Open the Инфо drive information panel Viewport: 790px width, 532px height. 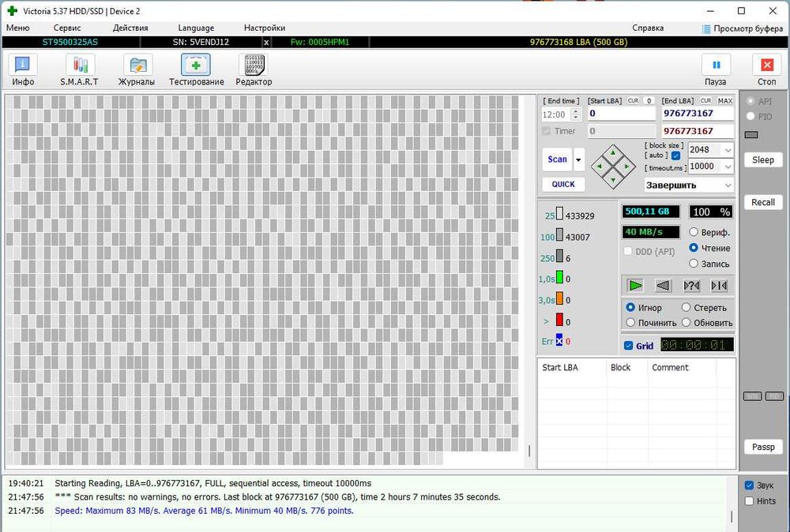23,69
